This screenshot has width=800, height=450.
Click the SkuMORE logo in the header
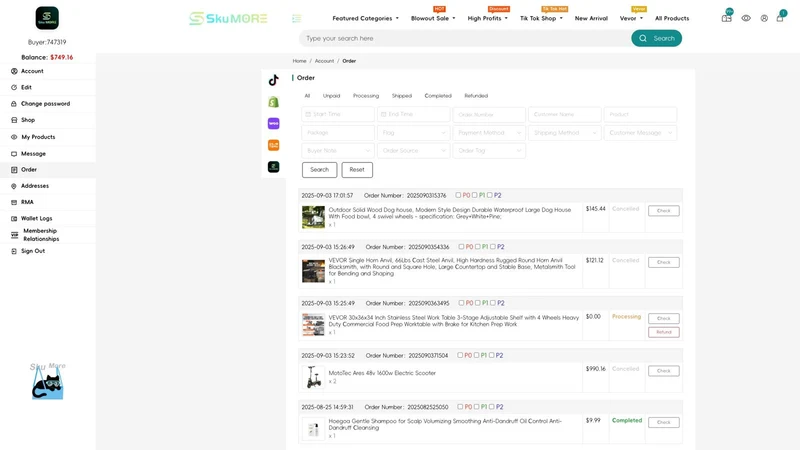pyautogui.click(x=228, y=18)
